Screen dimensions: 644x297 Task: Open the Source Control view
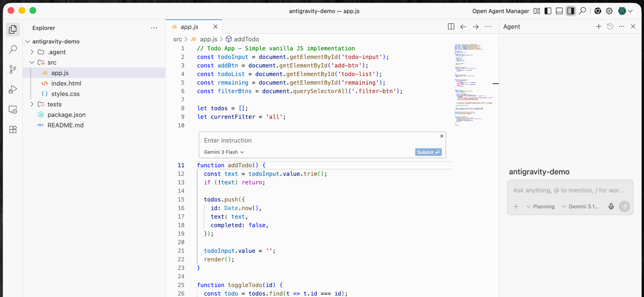pos(13,69)
